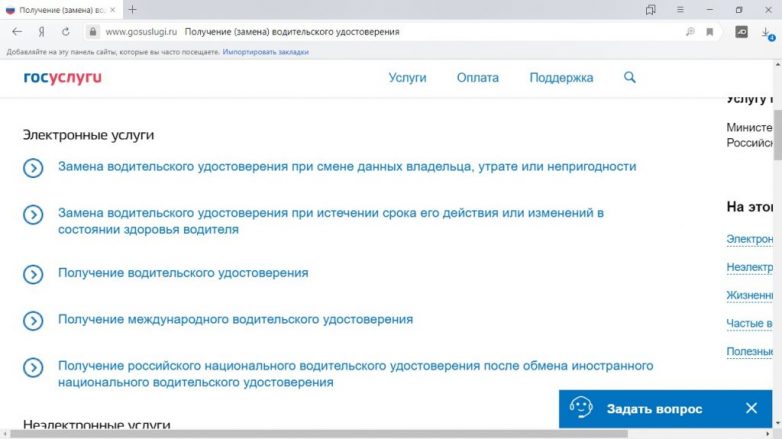Click the Госуслуги logo
Viewport: 782px width, 439px height.
(63, 77)
